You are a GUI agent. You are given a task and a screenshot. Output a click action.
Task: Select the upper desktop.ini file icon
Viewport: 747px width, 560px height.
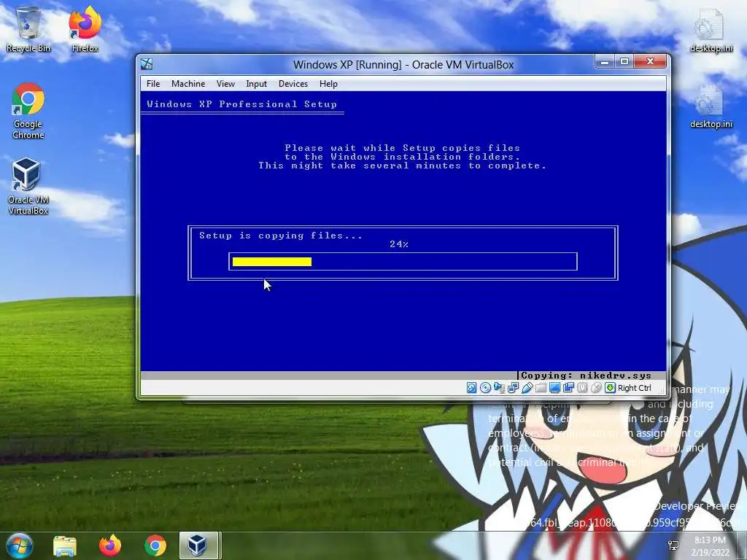click(x=711, y=29)
